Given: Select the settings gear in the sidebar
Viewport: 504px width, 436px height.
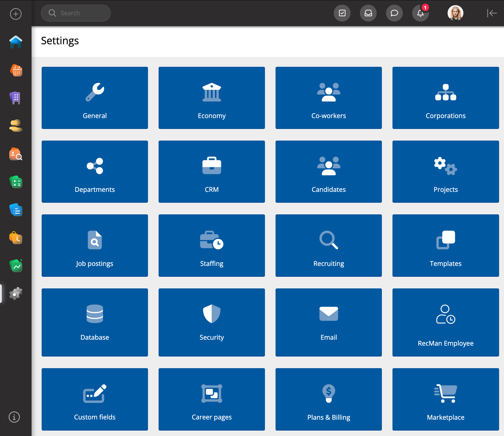Looking at the screenshot, I should (16, 294).
